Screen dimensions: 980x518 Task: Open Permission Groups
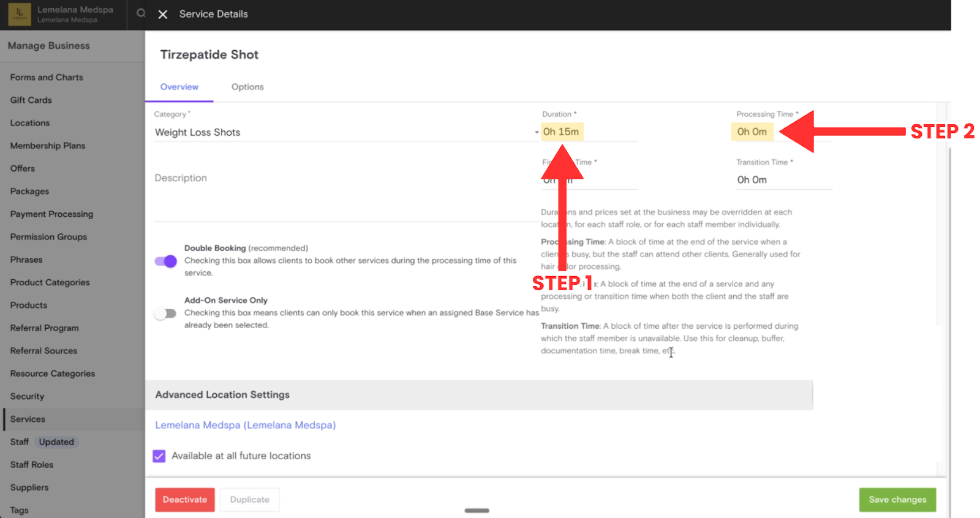(48, 237)
